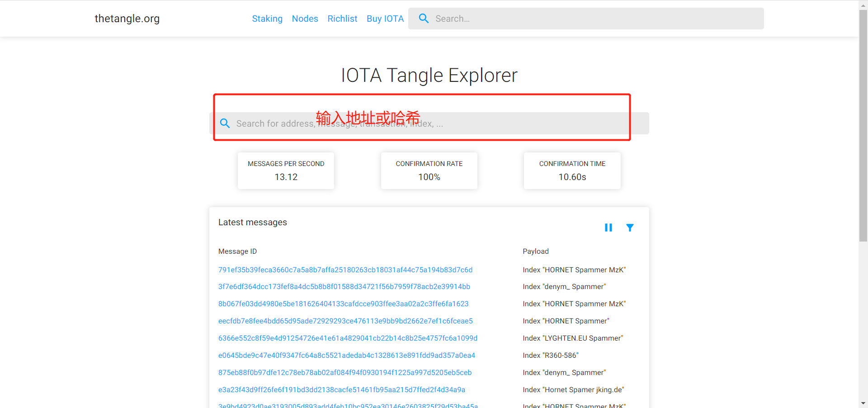
Task: Open message ID starting 791ef35b39fe
Action: point(345,270)
